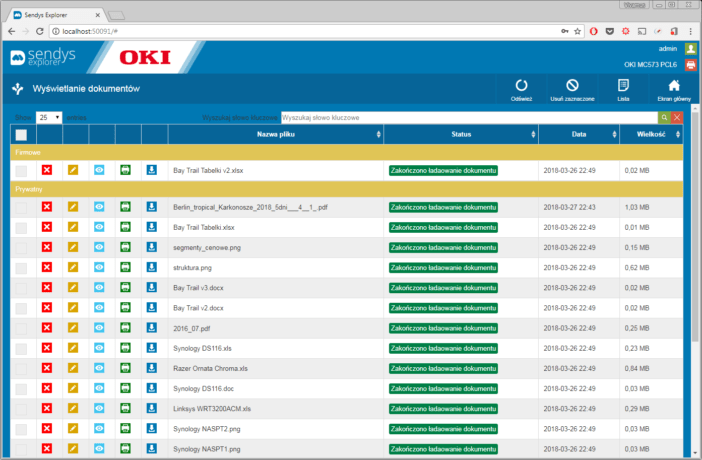Check the box for Berlin_tropical_Karkonosze pdf
The height and width of the screenshot is (460, 702).
pyautogui.click(x=21, y=207)
